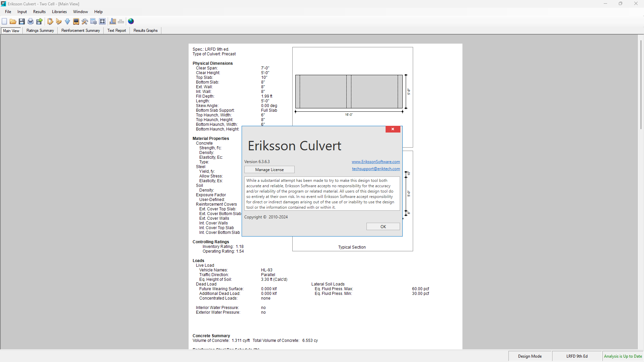644x362 pixels.
Task: Open an existing file with folder icon
Action: [13, 21]
